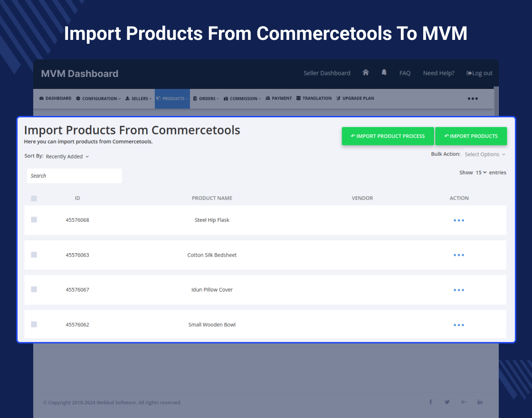Expand the Commission menu
Screen dimensions: 532x418
(242, 99)
